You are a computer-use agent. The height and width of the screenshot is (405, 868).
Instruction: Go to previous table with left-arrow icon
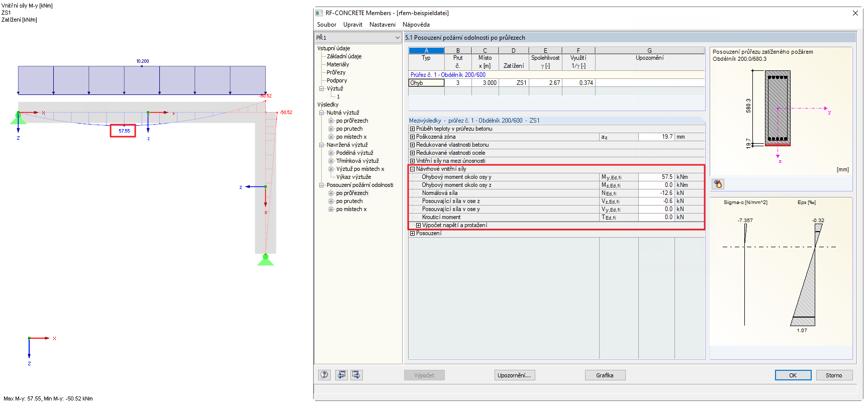(x=342, y=375)
